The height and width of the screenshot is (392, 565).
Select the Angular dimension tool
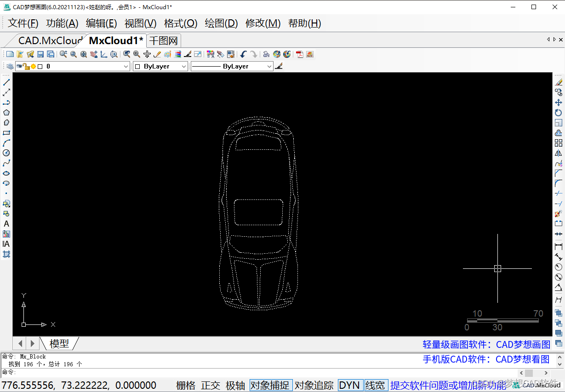pyautogui.click(x=559, y=287)
